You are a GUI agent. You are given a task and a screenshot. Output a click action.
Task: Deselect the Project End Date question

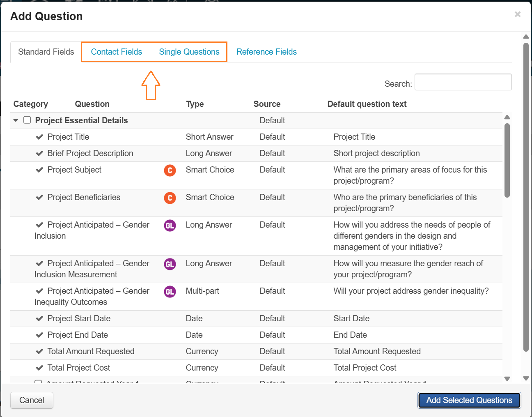(x=39, y=335)
